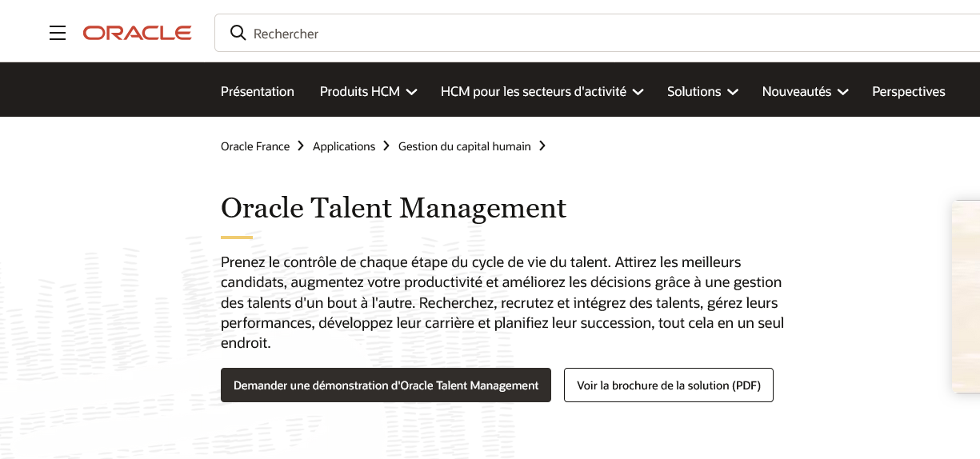
Task: Click the partially visible image card at right
Action: pyautogui.click(x=966, y=296)
